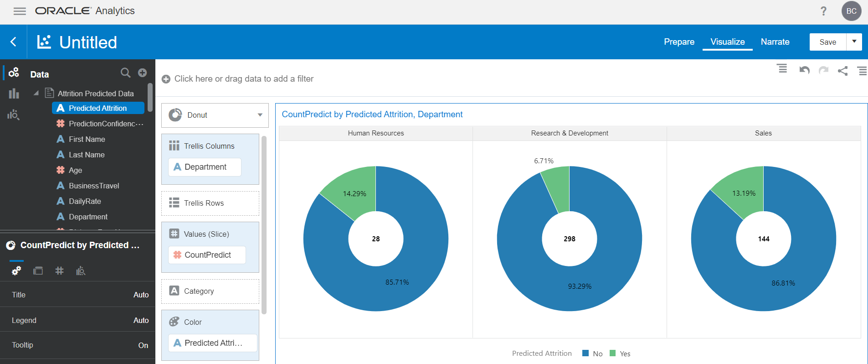Undo the last edit
868x364 pixels.
(x=804, y=70)
